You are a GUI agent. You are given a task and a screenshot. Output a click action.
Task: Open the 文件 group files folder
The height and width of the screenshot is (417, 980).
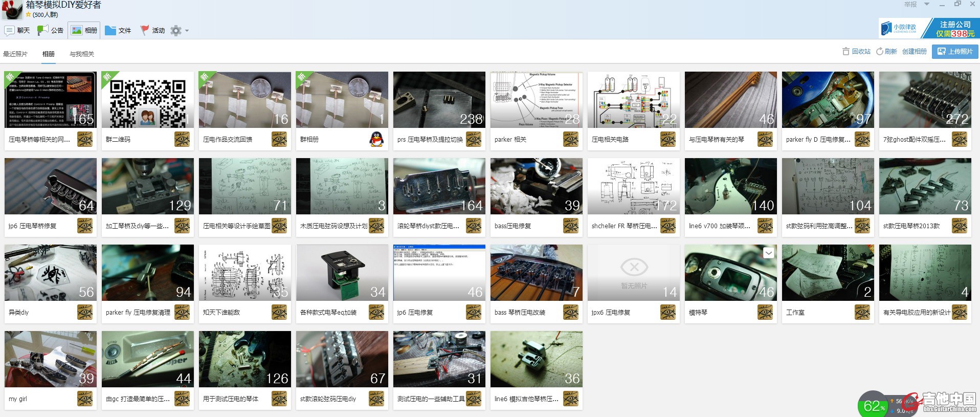(x=110, y=31)
